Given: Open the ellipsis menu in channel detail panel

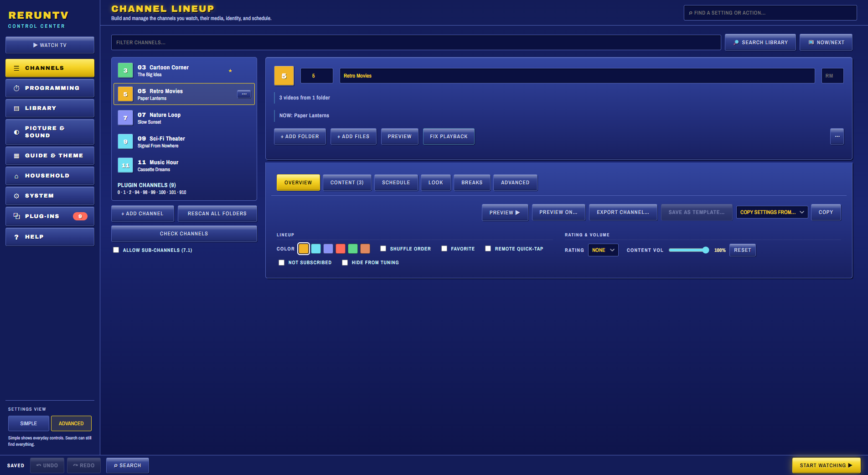Looking at the screenshot, I should (837, 136).
